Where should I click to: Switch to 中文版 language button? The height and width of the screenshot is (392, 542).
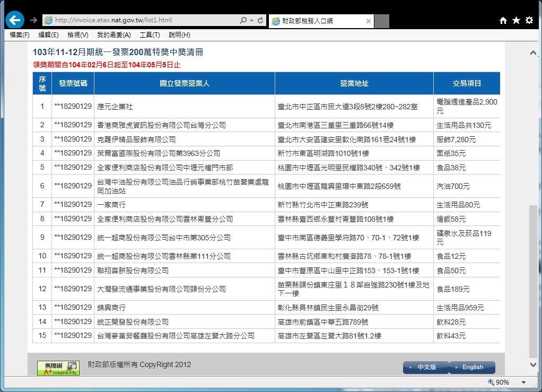tap(426, 367)
